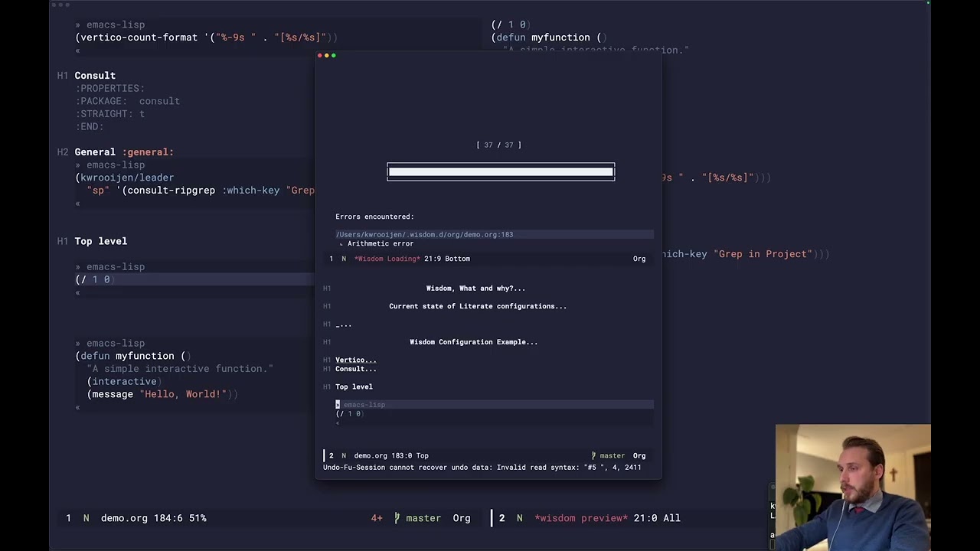Viewport: 980px width, 551px height.
Task: Click git branch icon in main left modeline
Action: pyautogui.click(x=397, y=518)
